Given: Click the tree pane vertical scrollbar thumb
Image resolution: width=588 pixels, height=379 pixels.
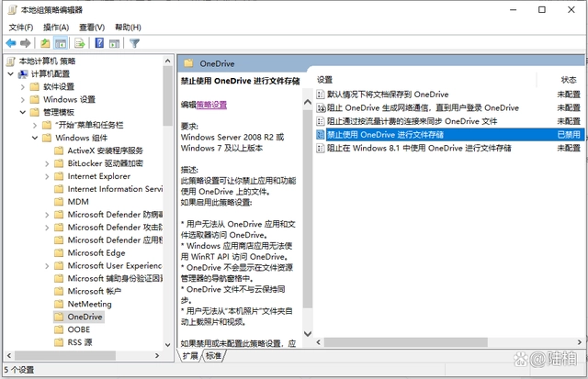Looking at the screenshot, I should point(167,96).
